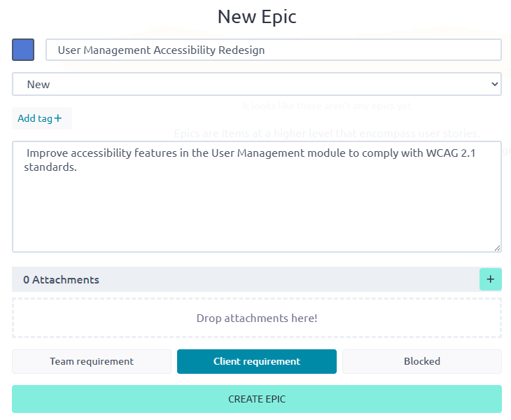511x420 pixels.
Task: Focus the epic description text area
Action: pyautogui.click(x=256, y=210)
